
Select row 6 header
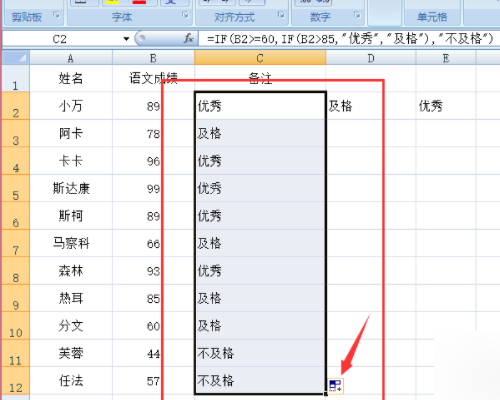[16, 216]
